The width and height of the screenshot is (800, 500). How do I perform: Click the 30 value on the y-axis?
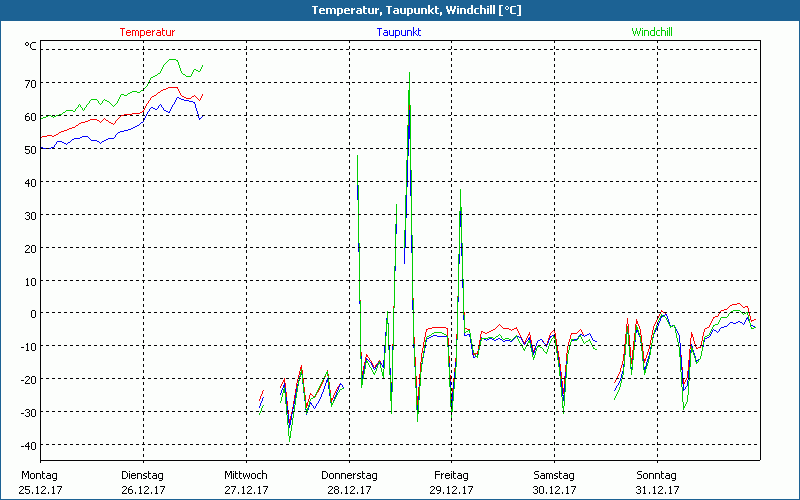[x=31, y=216]
